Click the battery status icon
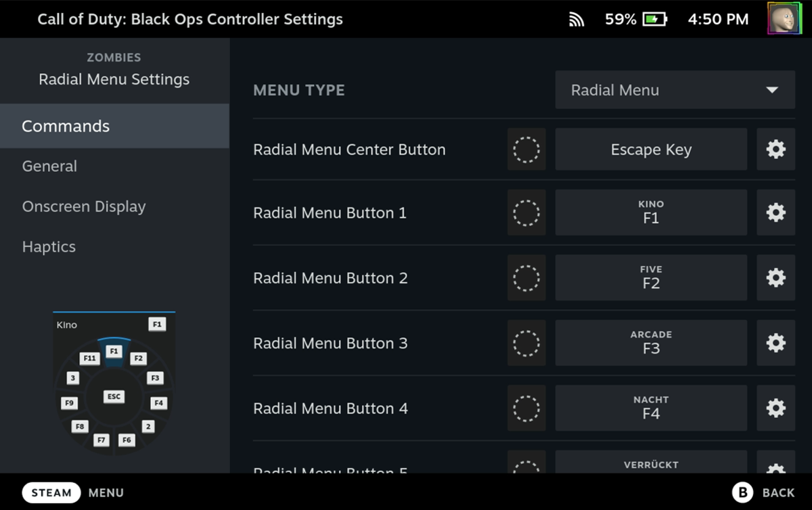 [x=654, y=20]
